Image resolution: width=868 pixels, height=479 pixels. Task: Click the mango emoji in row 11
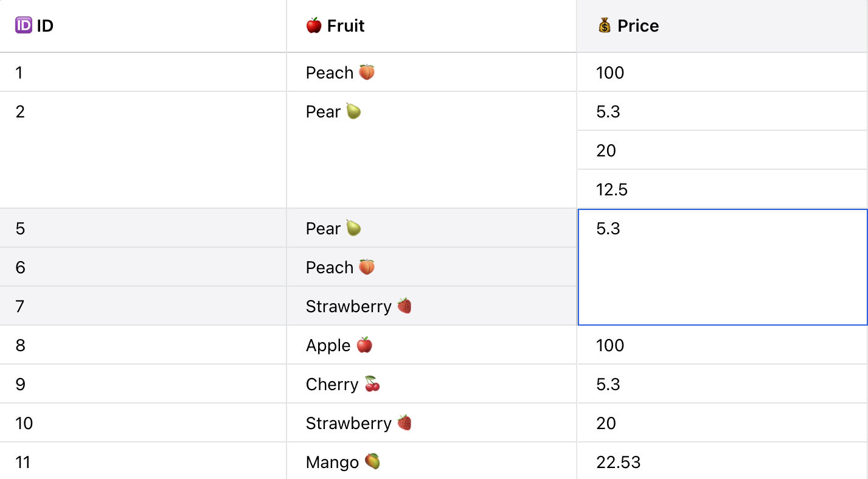click(372, 462)
